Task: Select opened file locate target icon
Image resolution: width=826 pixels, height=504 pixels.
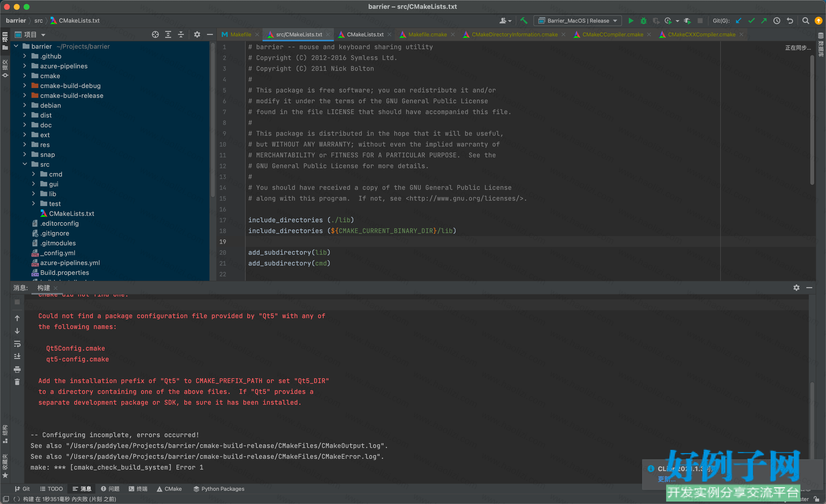Action: (155, 34)
